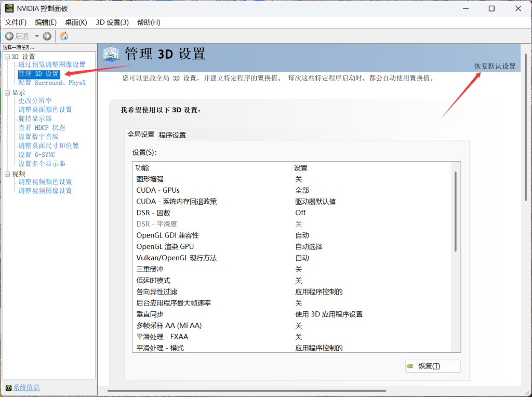Select 调整桌面颜色设置 in tree
The height and width of the screenshot is (397, 532).
coord(45,110)
